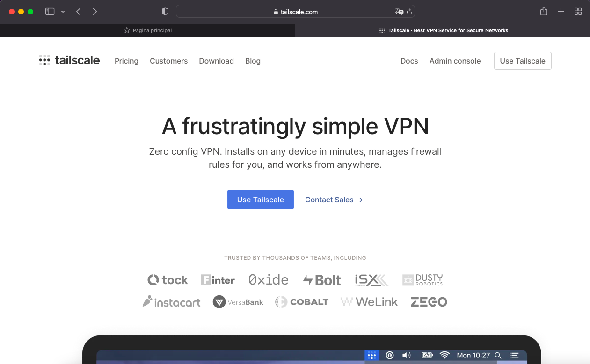The width and height of the screenshot is (590, 364).
Task: Click the outlined Use Tailscale header button
Action: pos(523,61)
